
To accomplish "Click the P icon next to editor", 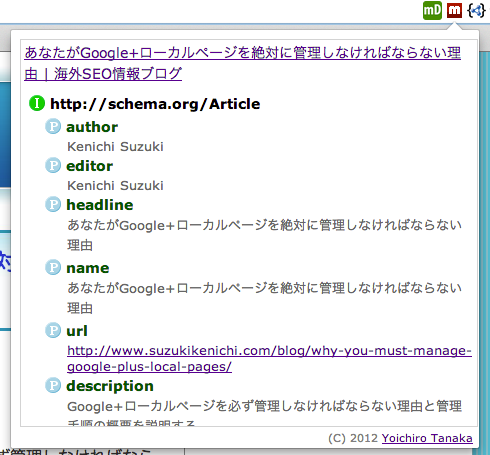I will 53,165.
